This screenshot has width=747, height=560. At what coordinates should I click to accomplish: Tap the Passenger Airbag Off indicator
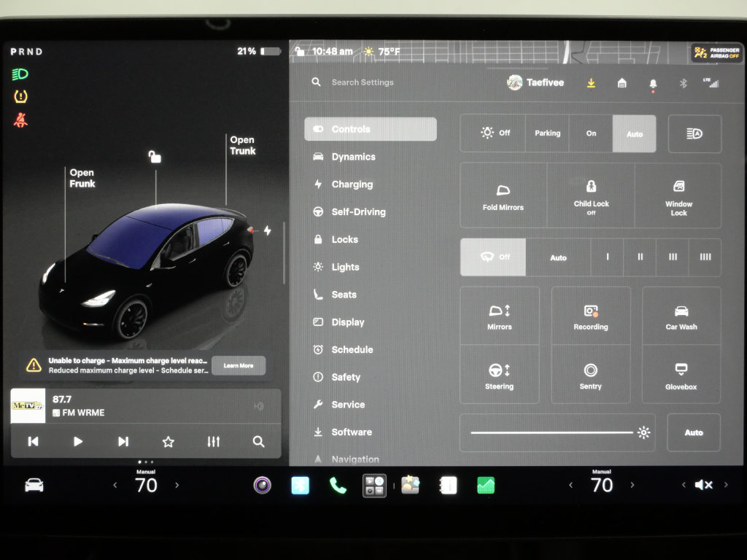tap(716, 52)
